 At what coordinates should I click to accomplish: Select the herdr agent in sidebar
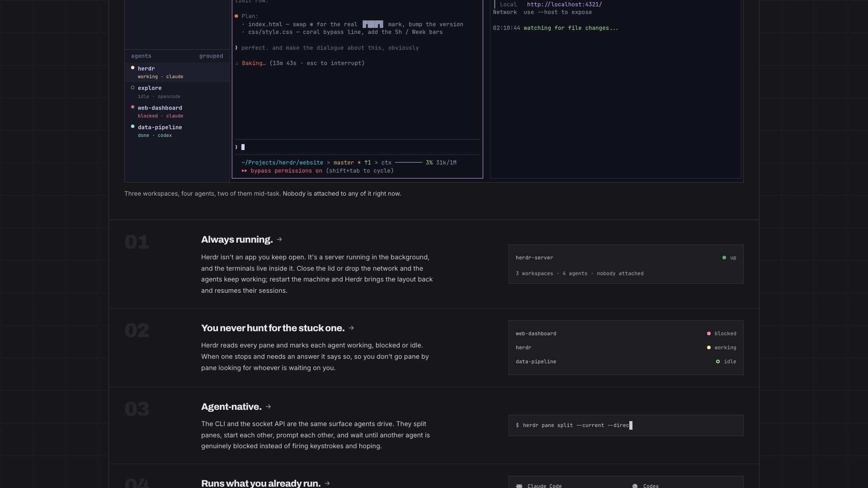tap(177, 72)
